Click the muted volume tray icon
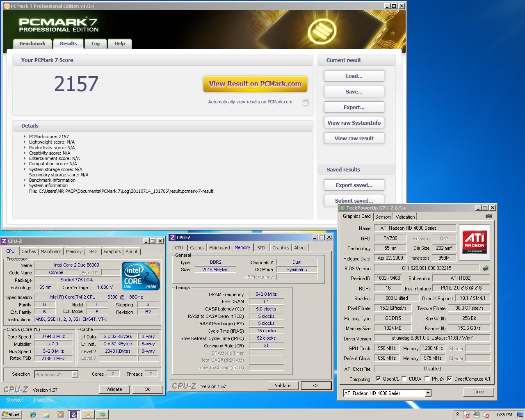 click(486, 415)
